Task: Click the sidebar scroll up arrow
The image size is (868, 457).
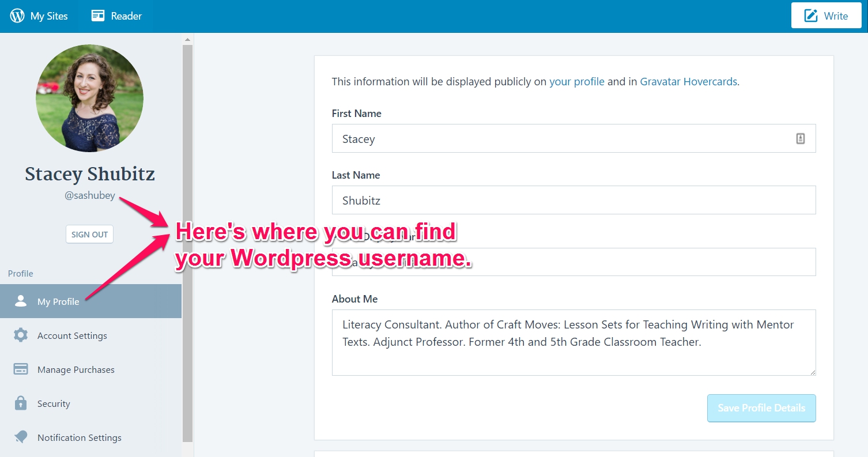Action: (x=187, y=39)
